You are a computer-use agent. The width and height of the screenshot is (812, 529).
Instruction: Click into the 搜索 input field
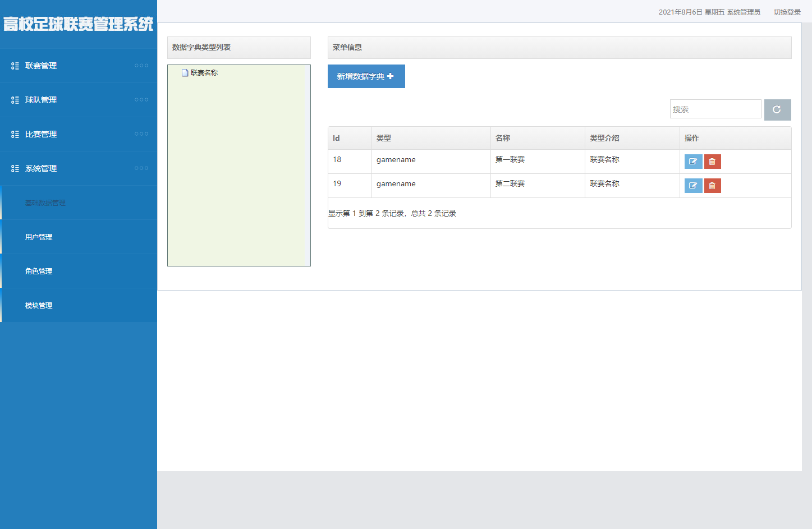coord(715,109)
